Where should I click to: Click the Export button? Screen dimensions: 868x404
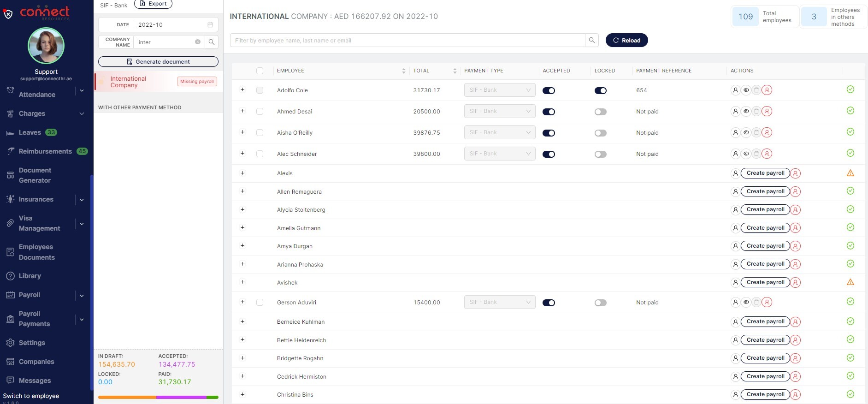(x=153, y=4)
